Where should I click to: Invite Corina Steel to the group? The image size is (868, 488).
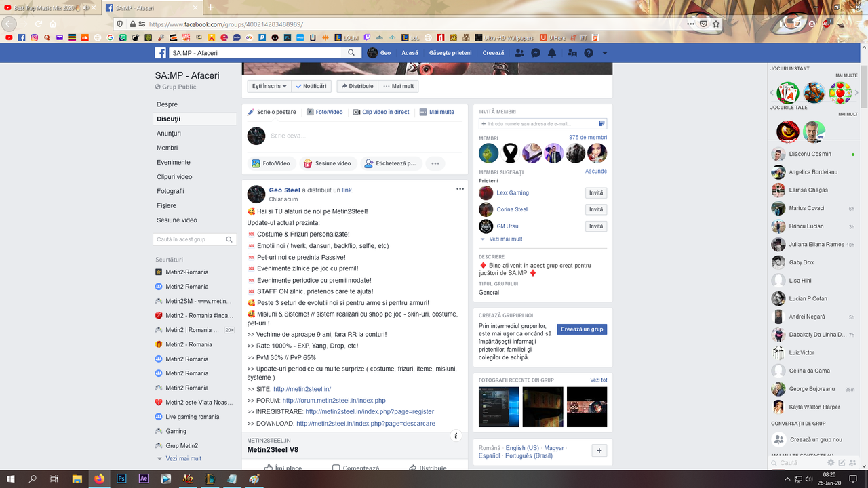click(x=596, y=209)
